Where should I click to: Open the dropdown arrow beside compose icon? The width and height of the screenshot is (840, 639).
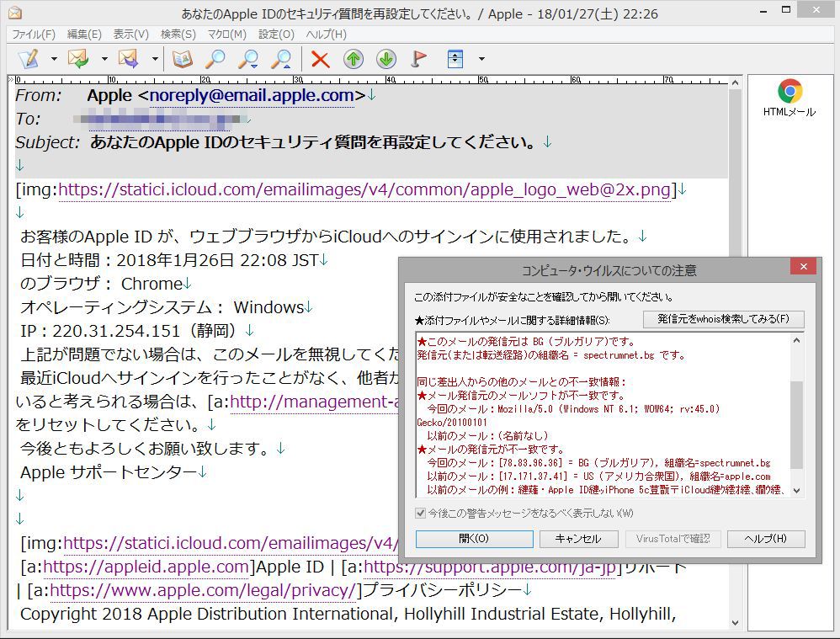[x=54, y=59]
